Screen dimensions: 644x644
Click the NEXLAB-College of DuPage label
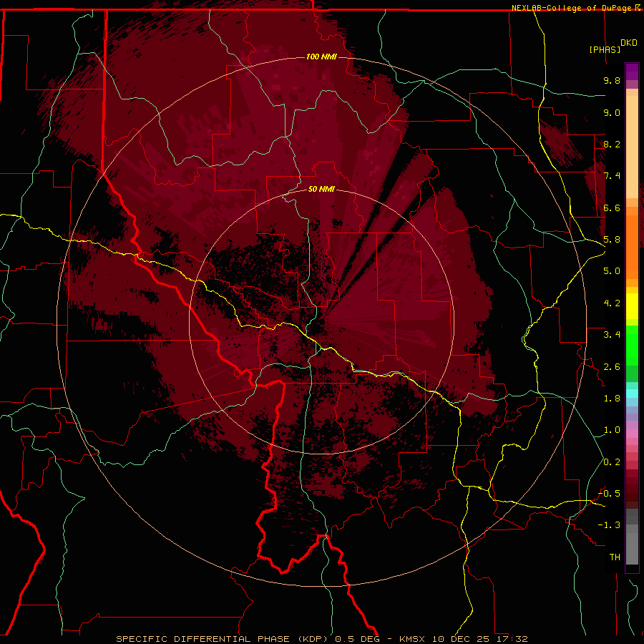(x=572, y=8)
